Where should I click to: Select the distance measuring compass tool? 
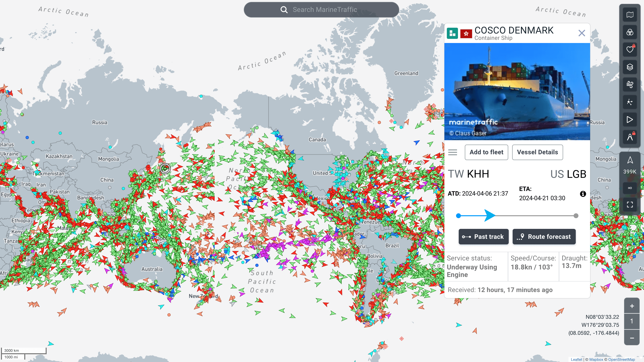[630, 137]
